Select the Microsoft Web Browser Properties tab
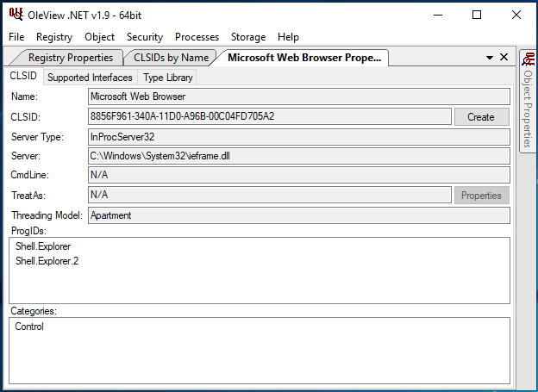Screen dimensions: 538x392 (x=304, y=58)
